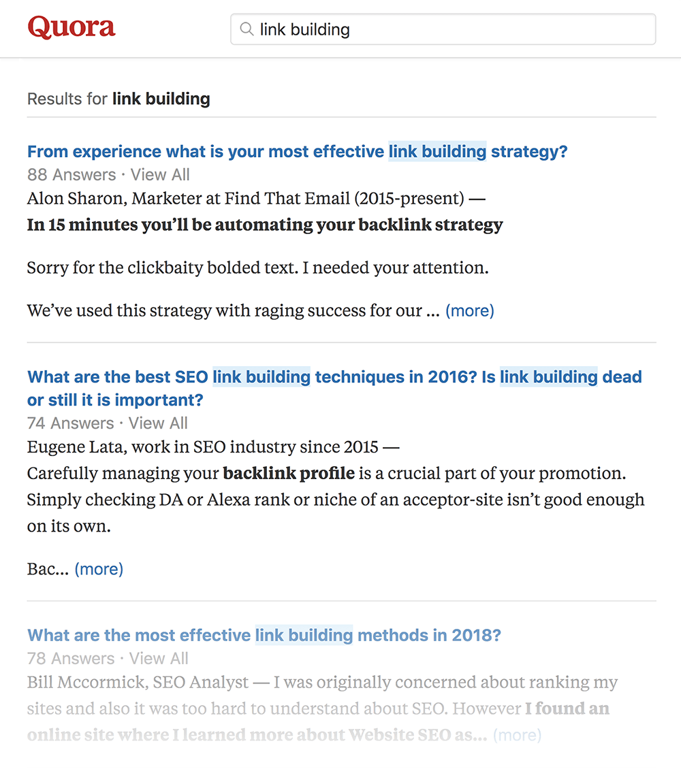Viewport: 681px width, 784px height.
Task: View All answers for the 74 Answers question
Action: tap(158, 423)
